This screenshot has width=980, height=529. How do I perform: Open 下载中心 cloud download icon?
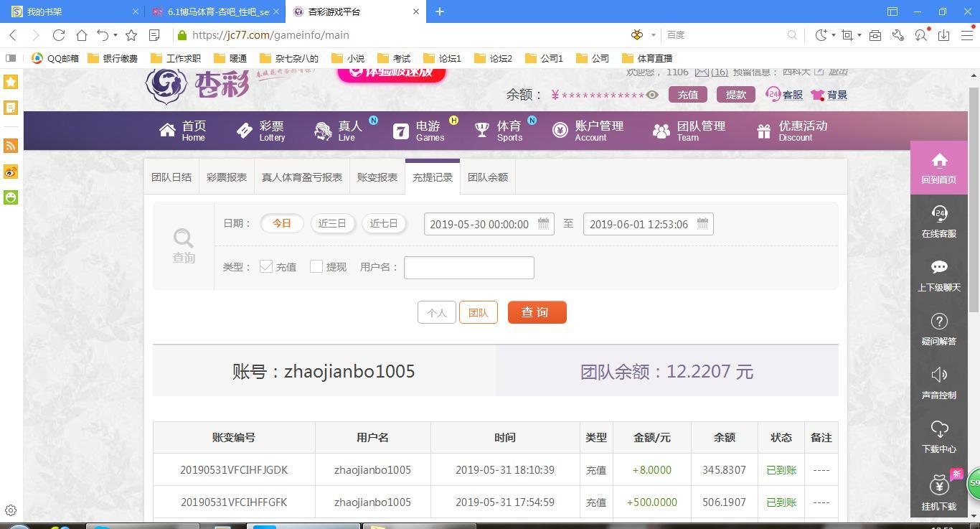pyautogui.click(x=938, y=429)
